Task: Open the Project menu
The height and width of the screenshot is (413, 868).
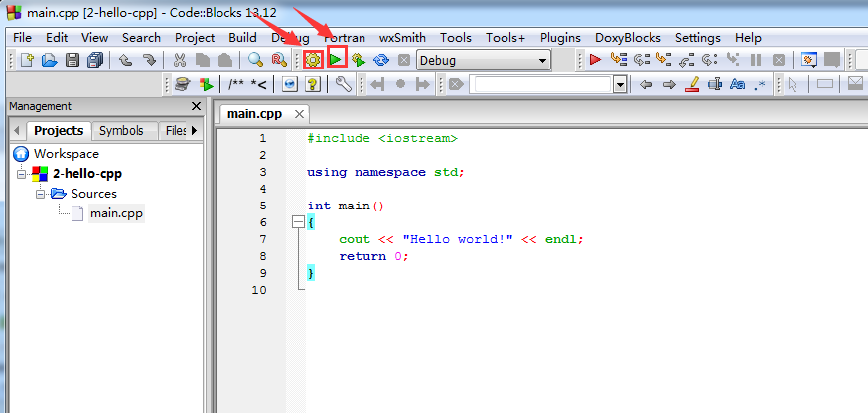Action: coord(195,38)
